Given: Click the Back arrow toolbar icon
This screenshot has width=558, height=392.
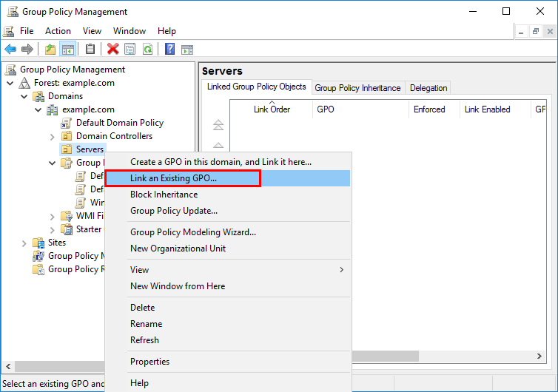Looking at the screenshot, I should pyautogui.click(x=10, y=49).
